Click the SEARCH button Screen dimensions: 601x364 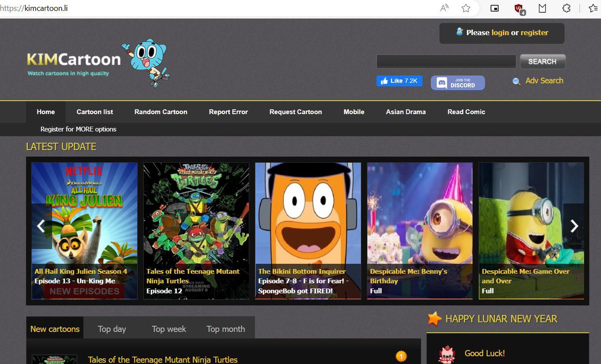[542, 61]
